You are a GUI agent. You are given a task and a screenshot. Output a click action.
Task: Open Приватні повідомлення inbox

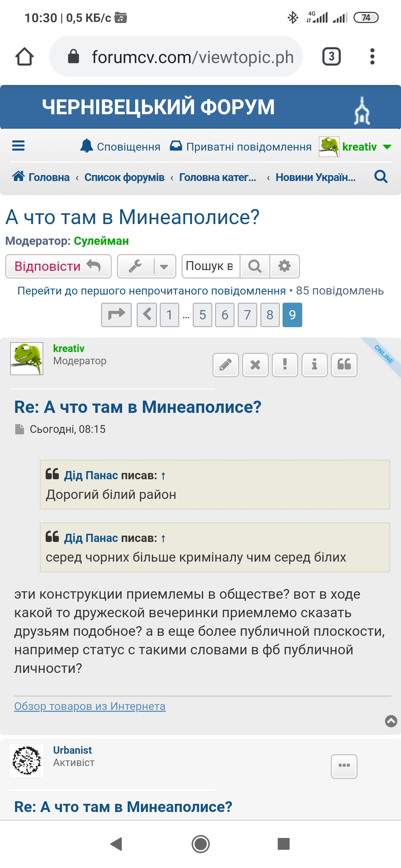pyautogui.click(x=241, y=147)
